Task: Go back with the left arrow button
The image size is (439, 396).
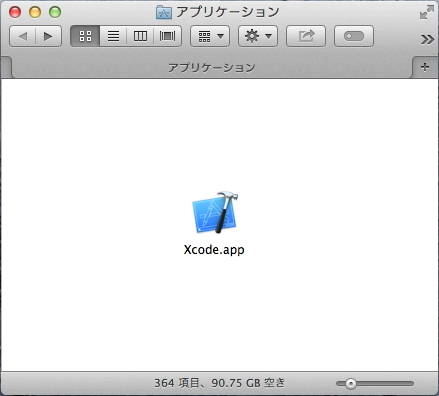Action: coord(22,36)
